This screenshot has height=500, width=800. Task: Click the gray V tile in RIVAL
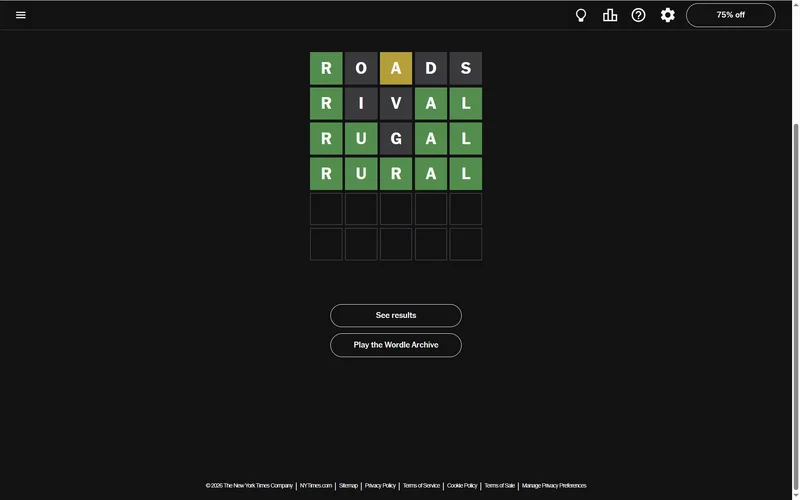coord(396,104)
